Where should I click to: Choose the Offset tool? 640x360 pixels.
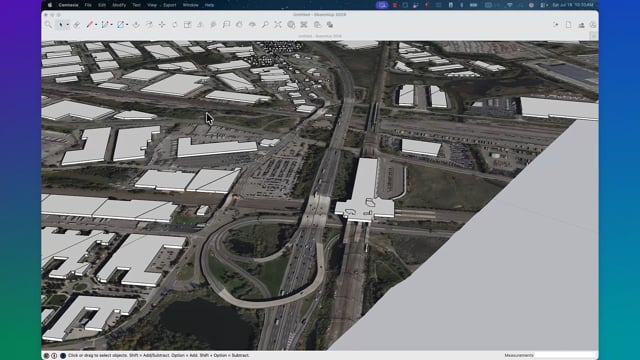pos(149,25)
